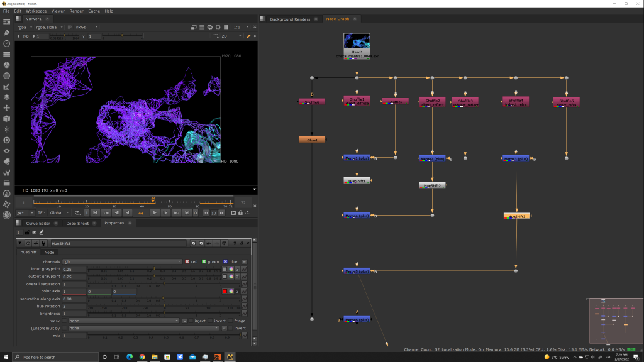Open the Draw nodes toolbar menu
This screenshot has height=362, width=644.
(x=6, y=33)
